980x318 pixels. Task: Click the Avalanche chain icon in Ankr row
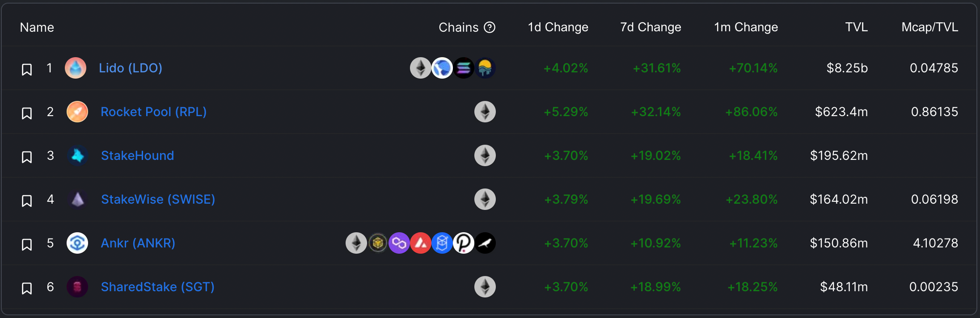[421, 243]
